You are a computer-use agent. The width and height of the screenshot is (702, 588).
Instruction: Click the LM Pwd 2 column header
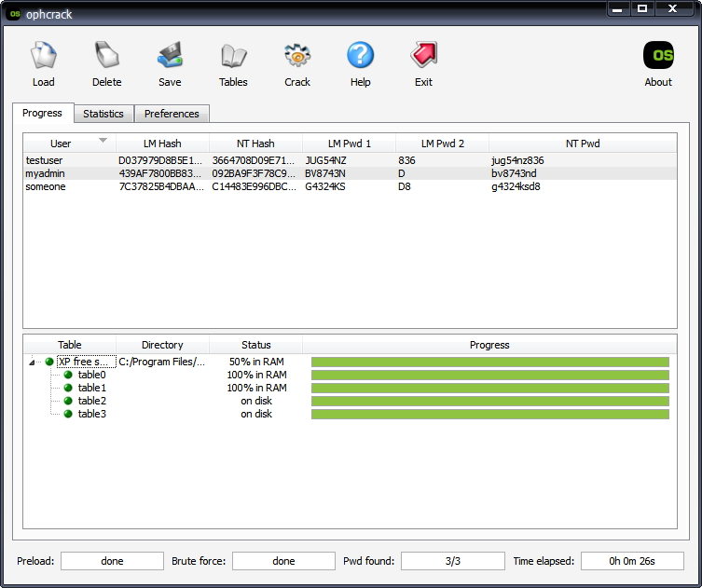pyautogui.click(x=442, y=144)
